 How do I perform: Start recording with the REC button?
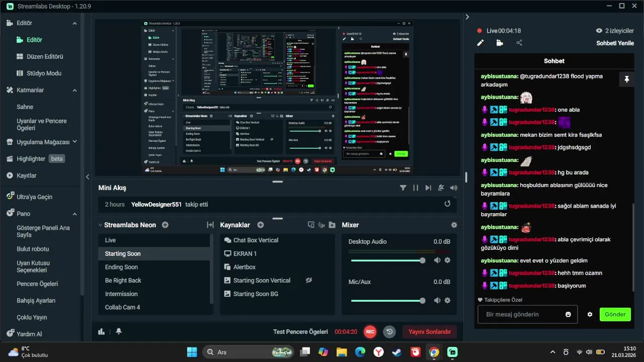point(370,331)
